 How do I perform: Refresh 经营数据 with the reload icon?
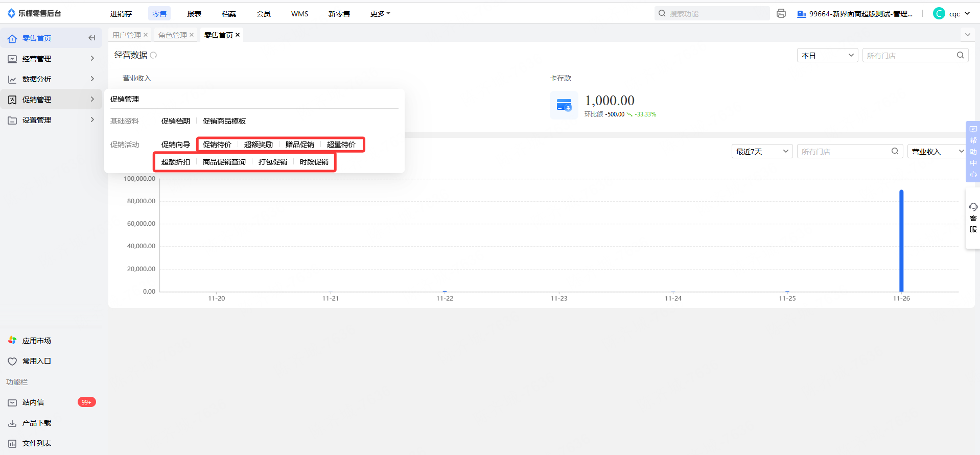click(x=153, y=55)
